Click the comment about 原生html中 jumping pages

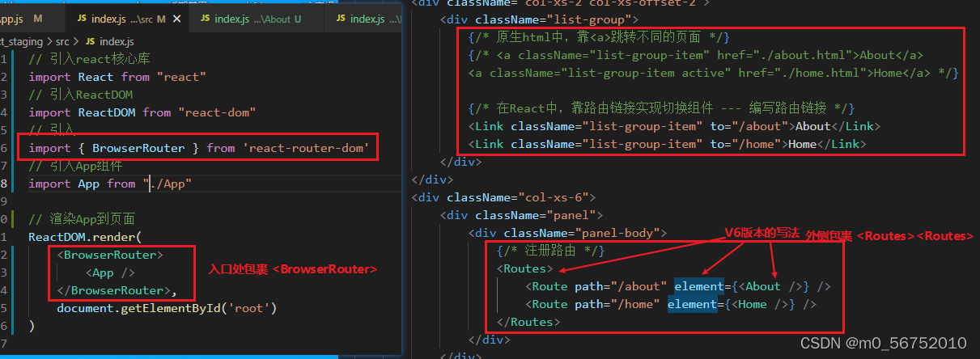pos(599,37)
